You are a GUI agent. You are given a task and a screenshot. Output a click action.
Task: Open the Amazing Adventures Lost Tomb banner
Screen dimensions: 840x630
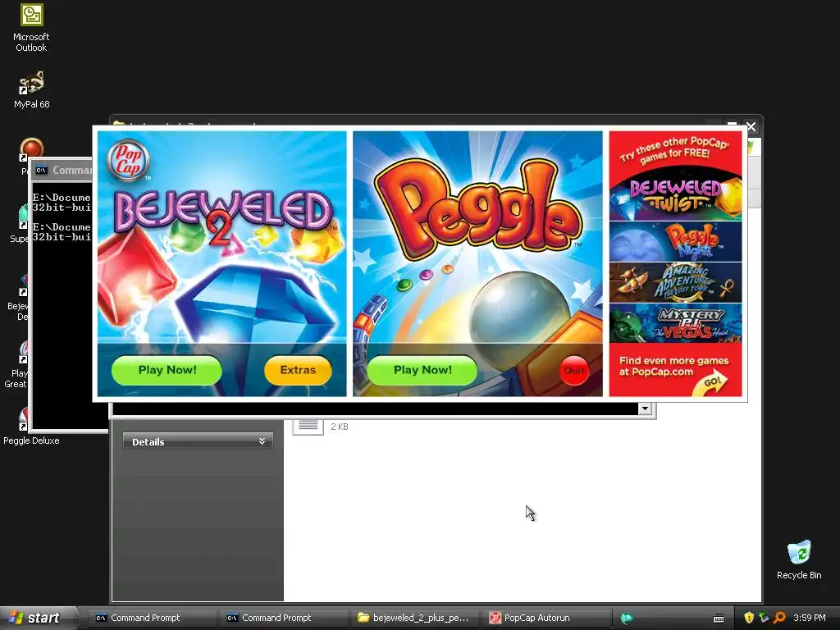pos(676,282)
